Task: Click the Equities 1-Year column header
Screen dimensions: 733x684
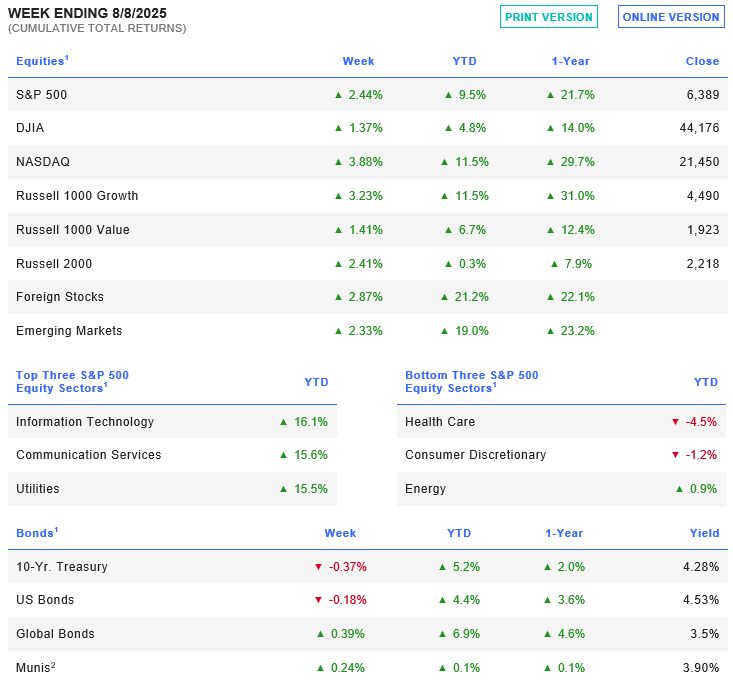Action: click(x=570, y=61)
